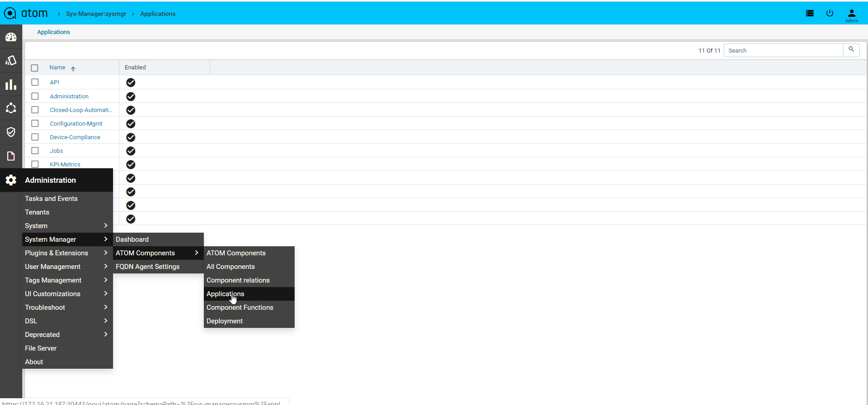Click enabled checkmark for Configuration-Mgmt row

pyautogui.click(x=131, y=124)
